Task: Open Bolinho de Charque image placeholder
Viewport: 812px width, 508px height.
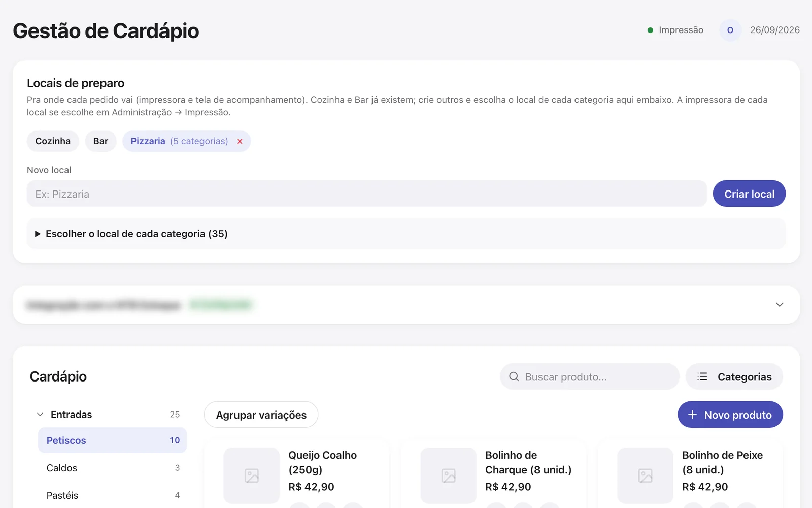Action: [x=449, y=475]
